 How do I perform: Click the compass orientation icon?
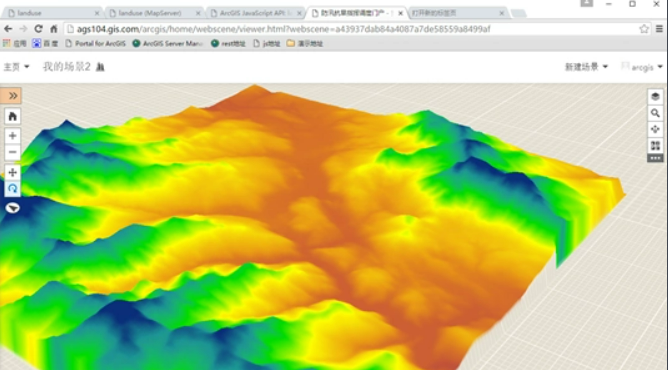12,208
